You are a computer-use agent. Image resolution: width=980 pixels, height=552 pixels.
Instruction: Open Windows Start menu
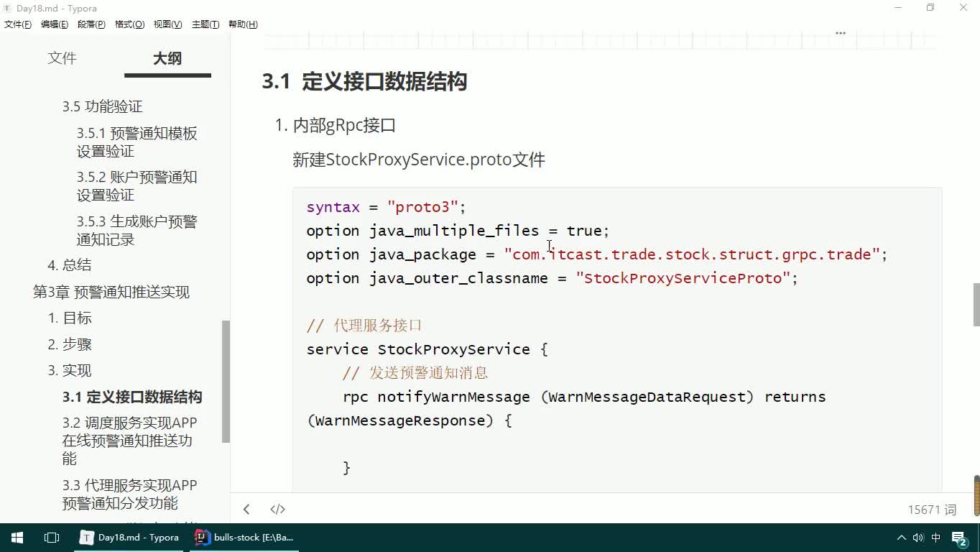pyautogui.click(x=17, y=537)
